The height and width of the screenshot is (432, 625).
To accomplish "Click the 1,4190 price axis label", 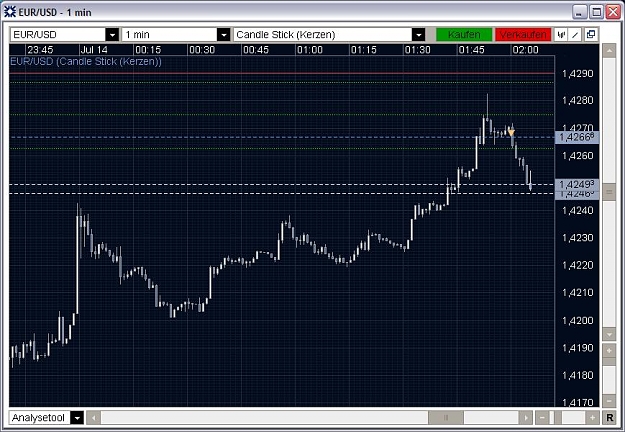I will 578,348.
